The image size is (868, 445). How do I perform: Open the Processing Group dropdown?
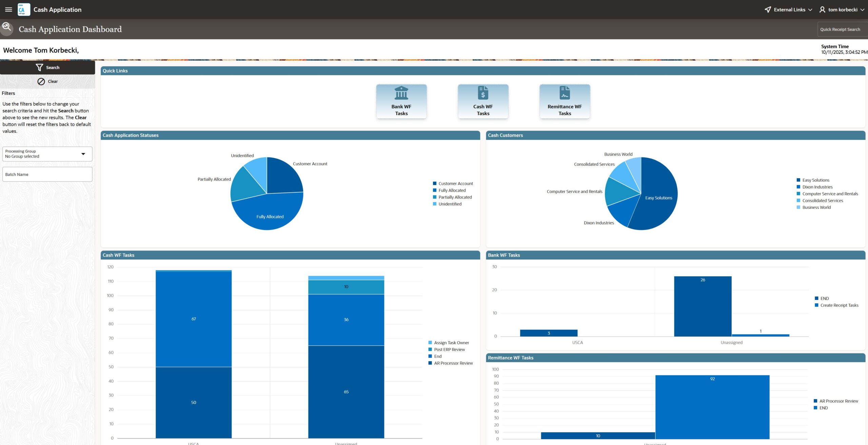coord(47,154)
